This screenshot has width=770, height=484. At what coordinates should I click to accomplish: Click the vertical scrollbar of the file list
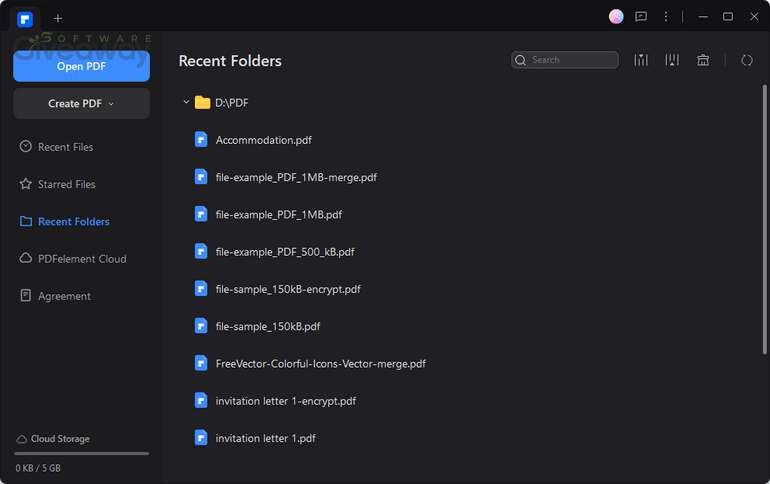[x=764, y=219]
